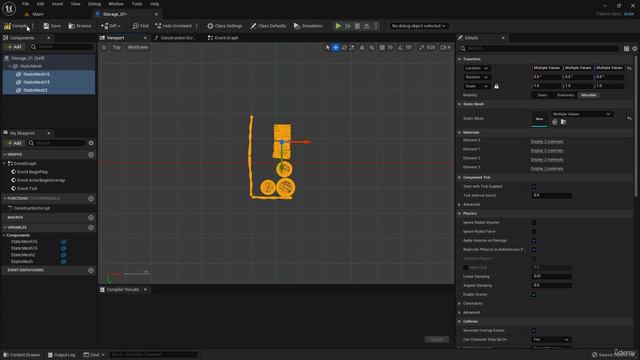Add new function with plus icon
The height and width of the screenshot is (360, 640).
coord(91,198)
